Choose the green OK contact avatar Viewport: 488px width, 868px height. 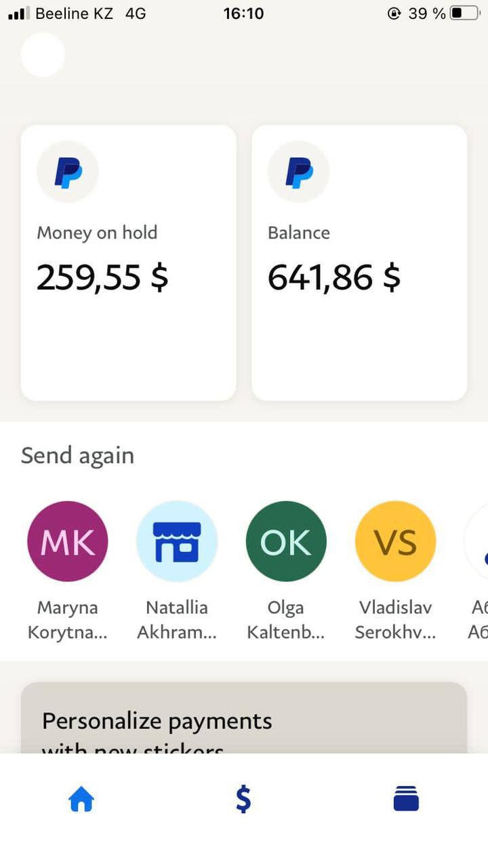(x=286, y=541)
